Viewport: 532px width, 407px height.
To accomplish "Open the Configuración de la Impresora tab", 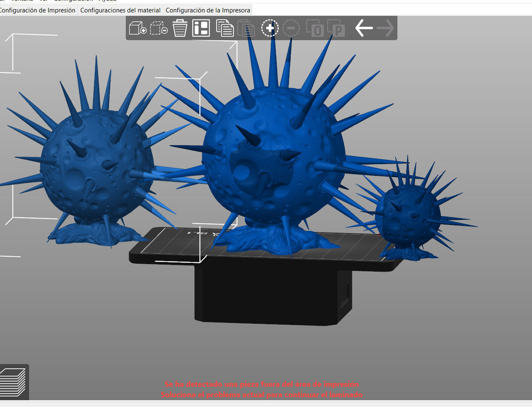I will [208, 10].
